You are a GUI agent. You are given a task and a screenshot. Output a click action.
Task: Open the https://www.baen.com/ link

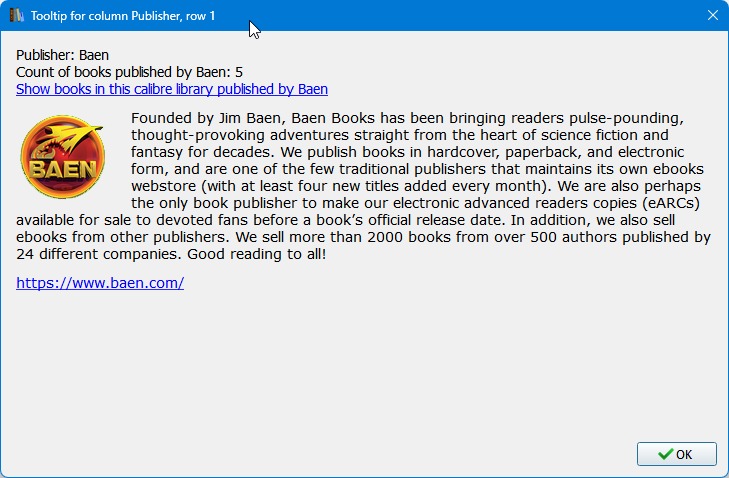100,283
